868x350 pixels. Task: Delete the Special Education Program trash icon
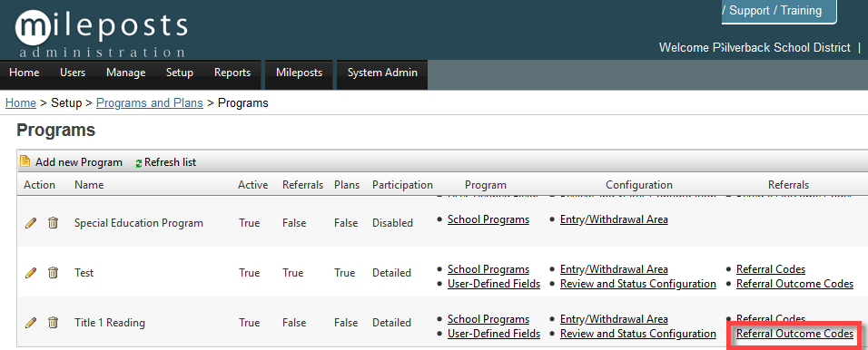(53, 223)
